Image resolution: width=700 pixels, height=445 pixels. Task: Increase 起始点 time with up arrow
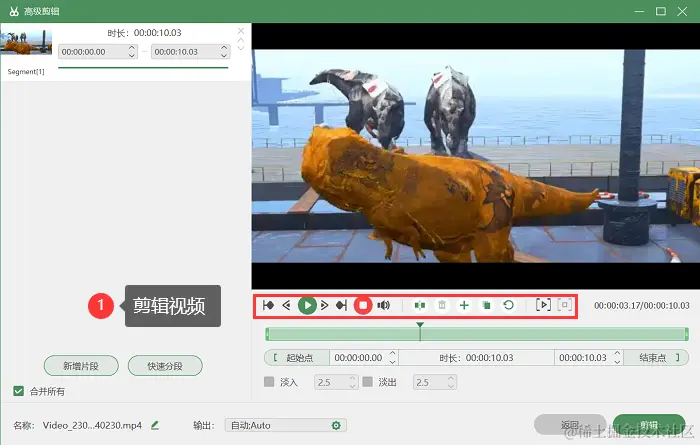pos(392,353)
